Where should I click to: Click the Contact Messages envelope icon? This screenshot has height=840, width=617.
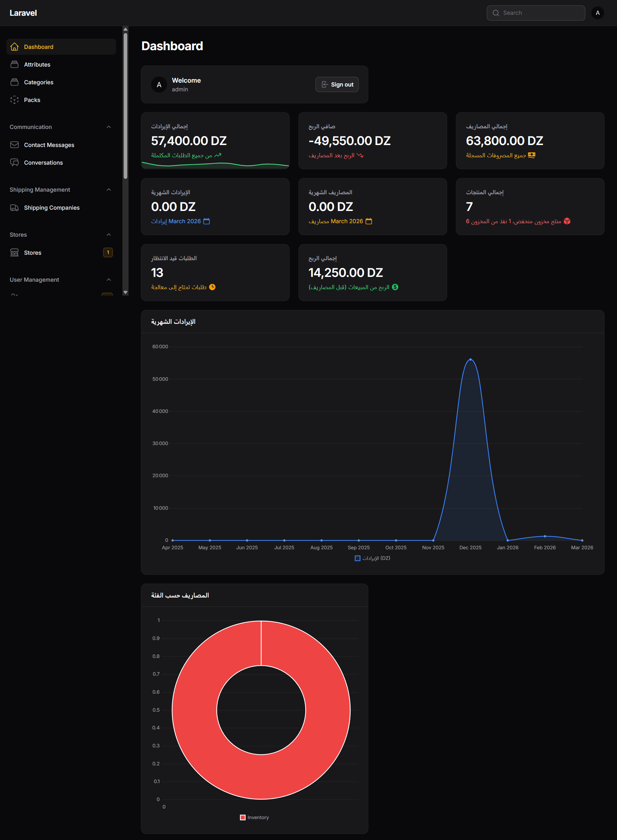pos(14,145)
